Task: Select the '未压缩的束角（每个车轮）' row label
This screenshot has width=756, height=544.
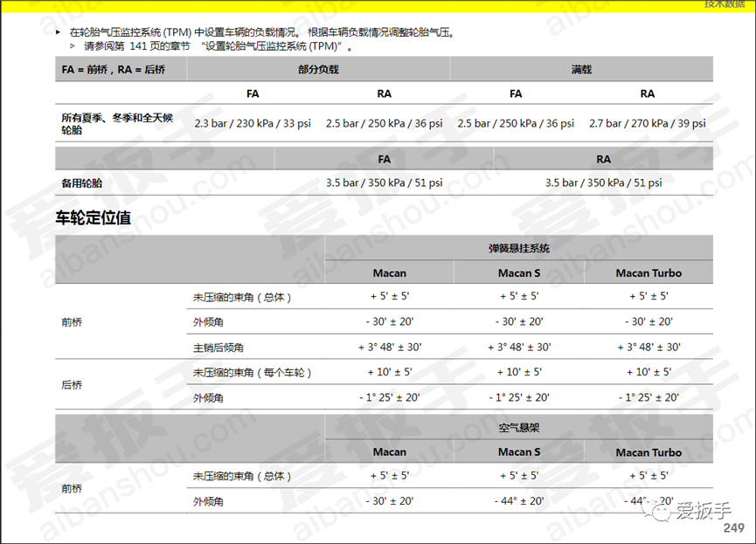Action: 253,373
